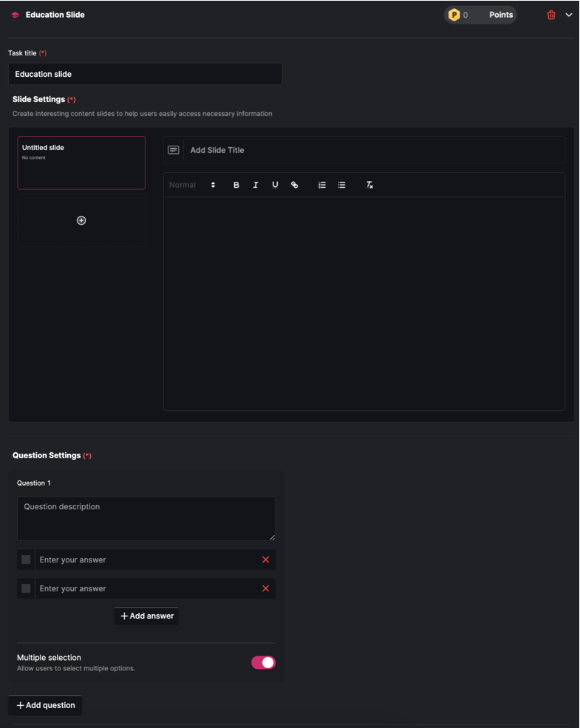Apply numbered list formatting

322,185
